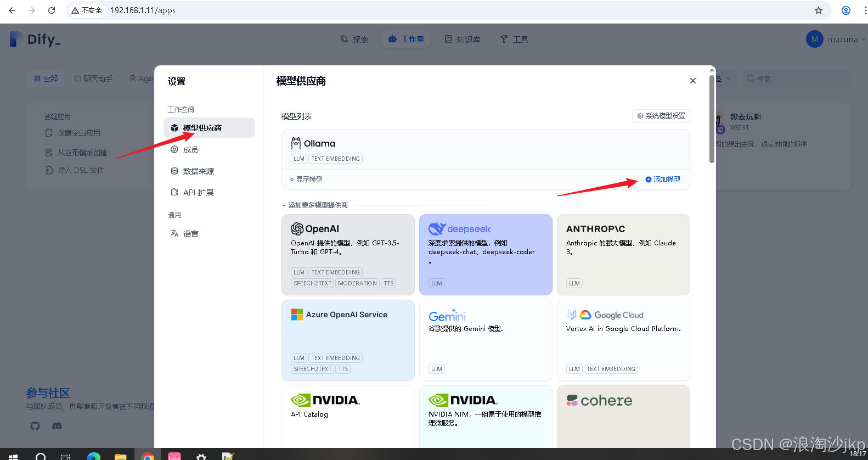Click the settings dialog scrollbar
The height and width of the screenshot is (460, 868).
coord(712,118)
